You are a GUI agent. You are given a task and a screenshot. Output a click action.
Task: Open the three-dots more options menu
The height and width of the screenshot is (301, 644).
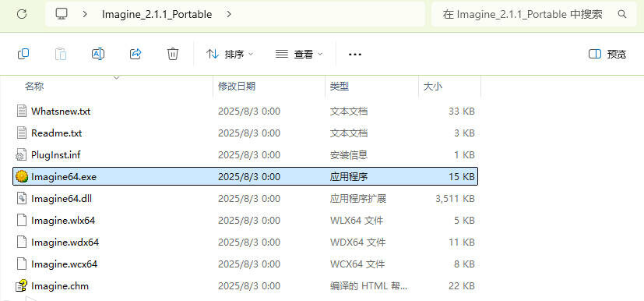coord(355,54)
